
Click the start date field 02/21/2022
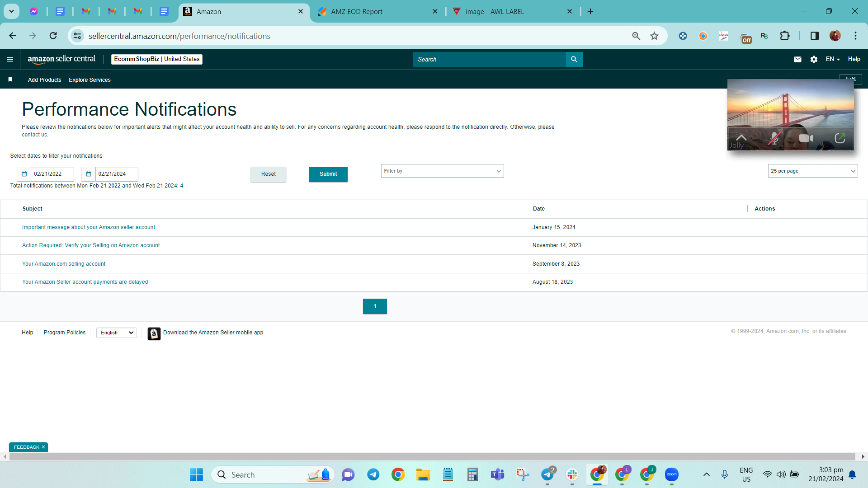click(52, 174)
